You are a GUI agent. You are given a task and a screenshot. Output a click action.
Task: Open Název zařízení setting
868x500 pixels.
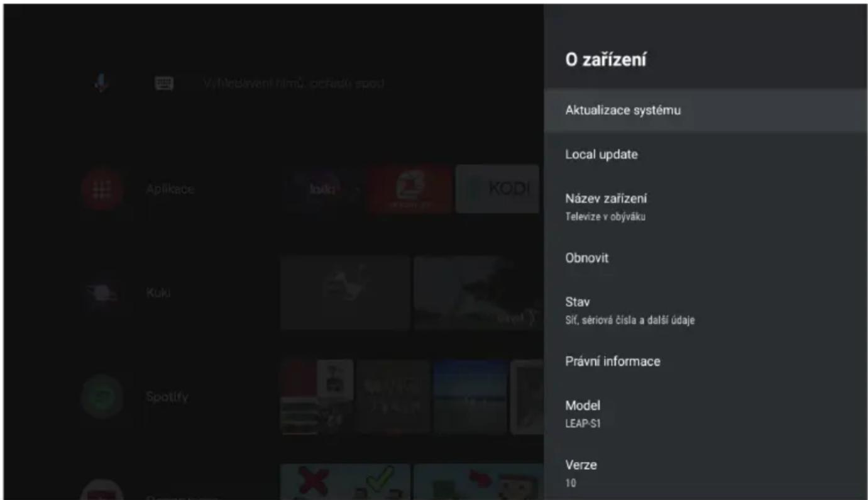point(705,207)
